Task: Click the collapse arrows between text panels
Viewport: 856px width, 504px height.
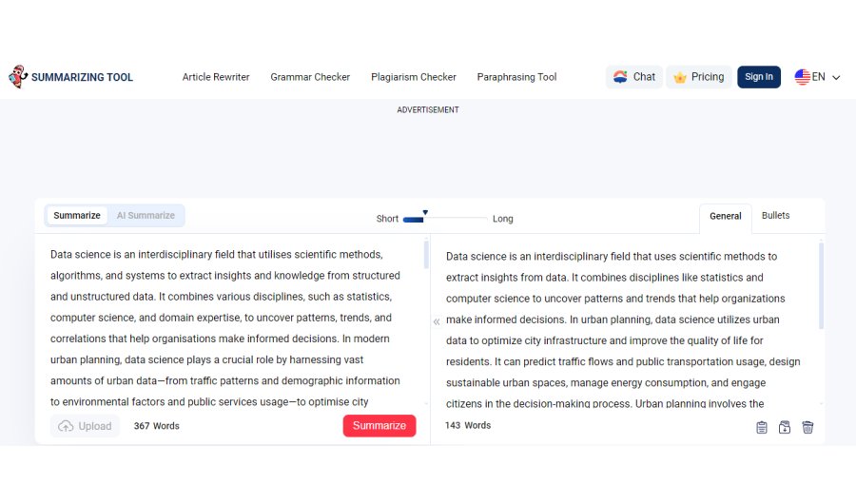Action: (x=437, y=321)
